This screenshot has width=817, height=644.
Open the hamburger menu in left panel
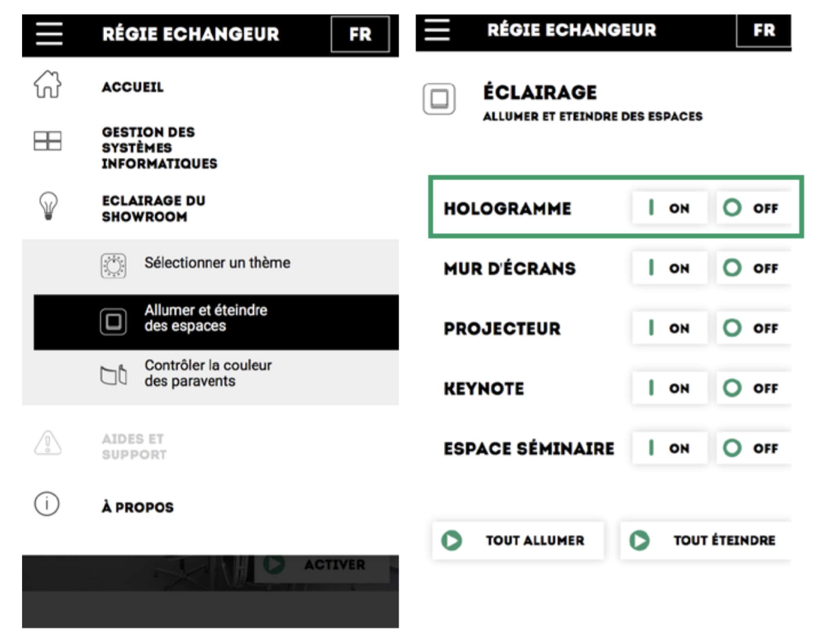(49, 34)
